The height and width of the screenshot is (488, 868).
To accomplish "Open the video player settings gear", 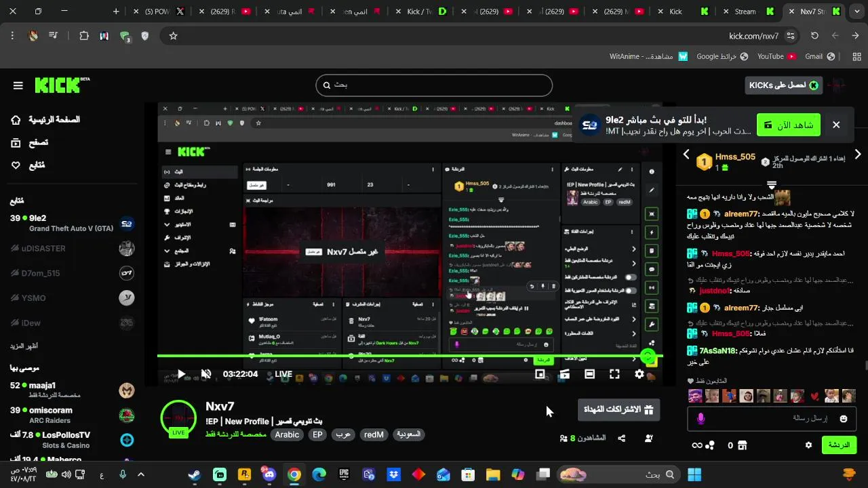I will click(x=639, y=374).
